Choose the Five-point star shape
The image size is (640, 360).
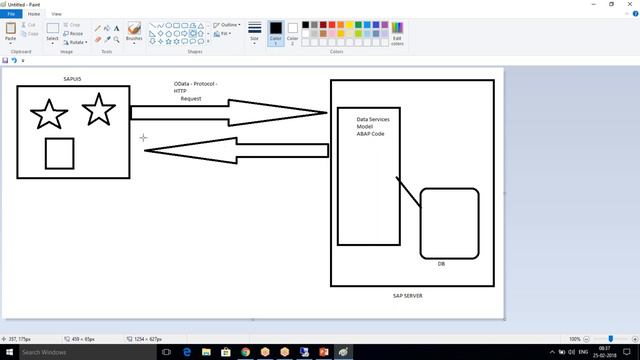tap(169, 42)
